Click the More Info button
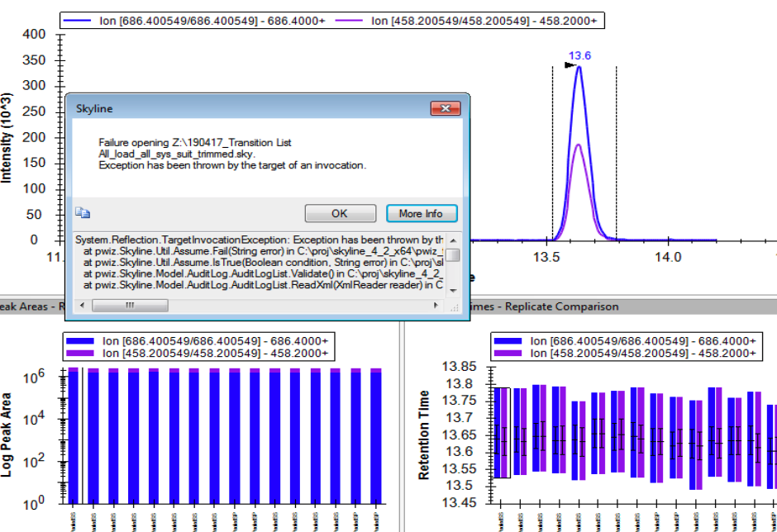777x532 pixels. [421, 213]
